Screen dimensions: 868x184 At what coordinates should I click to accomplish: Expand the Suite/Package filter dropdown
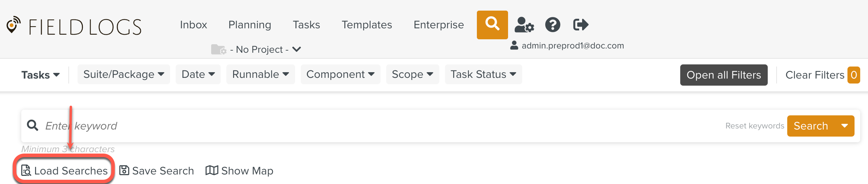click(124, 74)
